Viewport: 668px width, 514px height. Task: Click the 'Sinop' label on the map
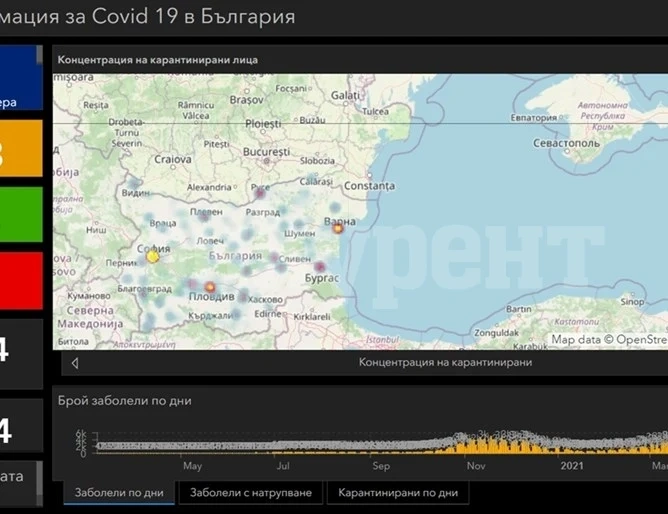(x=632, y=302)
